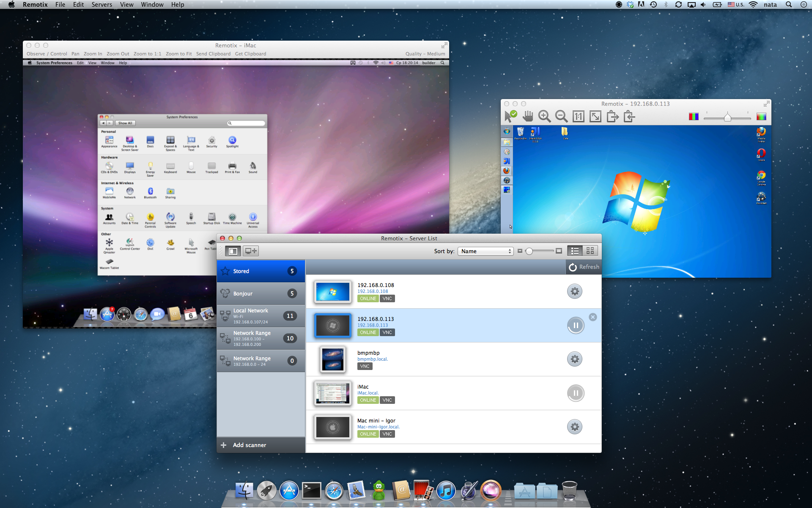Zoom out using magnifier minus icon
The width and height of the screenshot is (812, 508).
coord(561,116)
